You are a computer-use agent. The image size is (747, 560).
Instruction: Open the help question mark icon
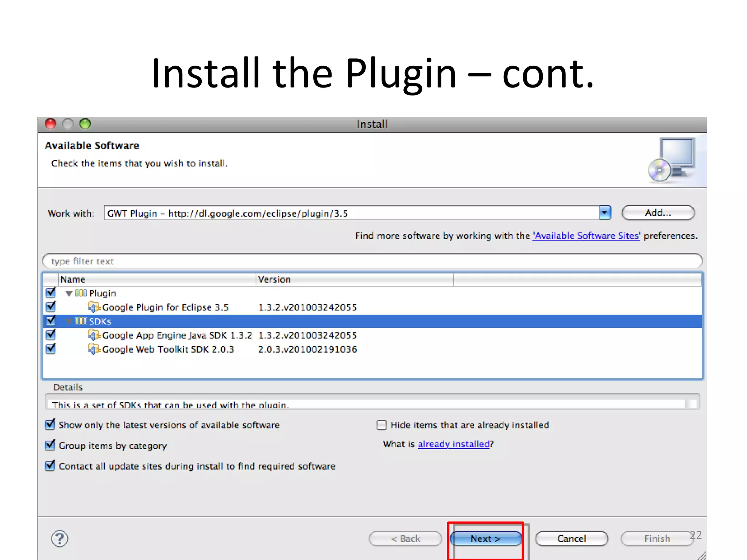tap(59, 538)
